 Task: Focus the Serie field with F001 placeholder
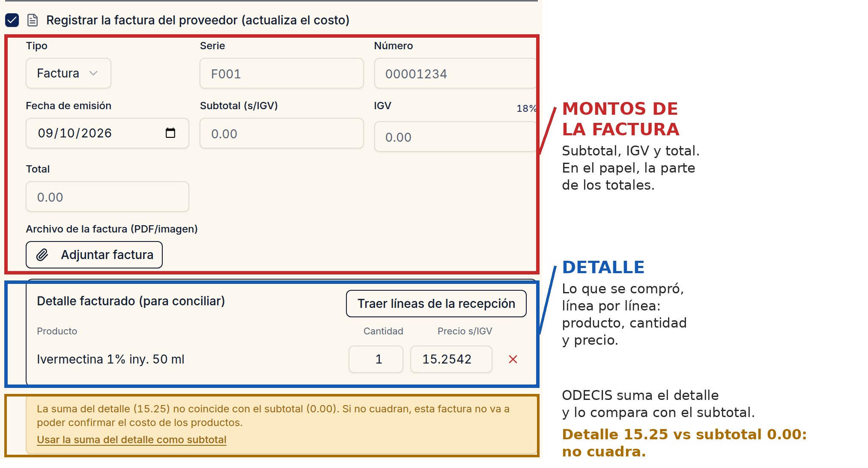(282, 73)
